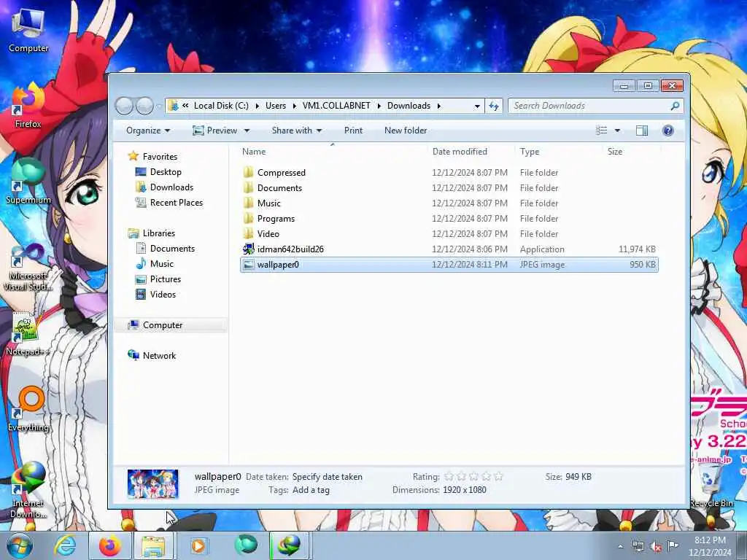The width and height of the screenshot is (747, 560).
Task: Open Explorer Help question mark icon
Action: click(x=668, y=131)
